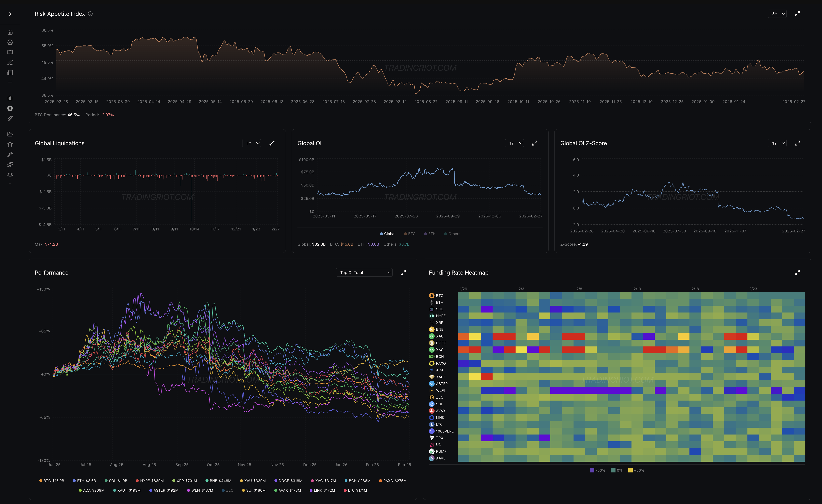
Task: Open the news icon in the sidebar
Action: (10, 72)
